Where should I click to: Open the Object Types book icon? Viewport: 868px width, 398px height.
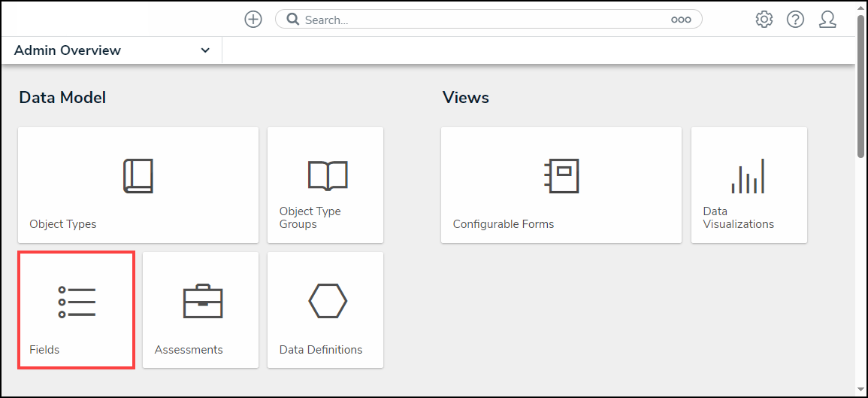pyautogui.click(x=138, y=176)
